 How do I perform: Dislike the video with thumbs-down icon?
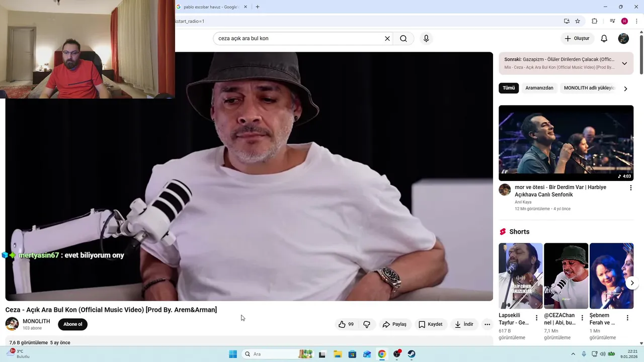[x=367, y=324]
